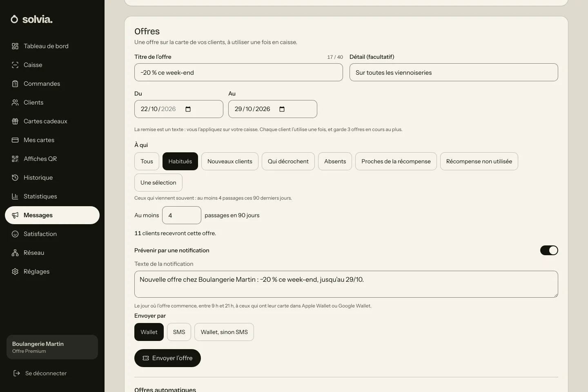Choose Qui décrochent audience
The width and height of the screenshot is (588, 392).
pyautogui.click(x=288, y=161)
